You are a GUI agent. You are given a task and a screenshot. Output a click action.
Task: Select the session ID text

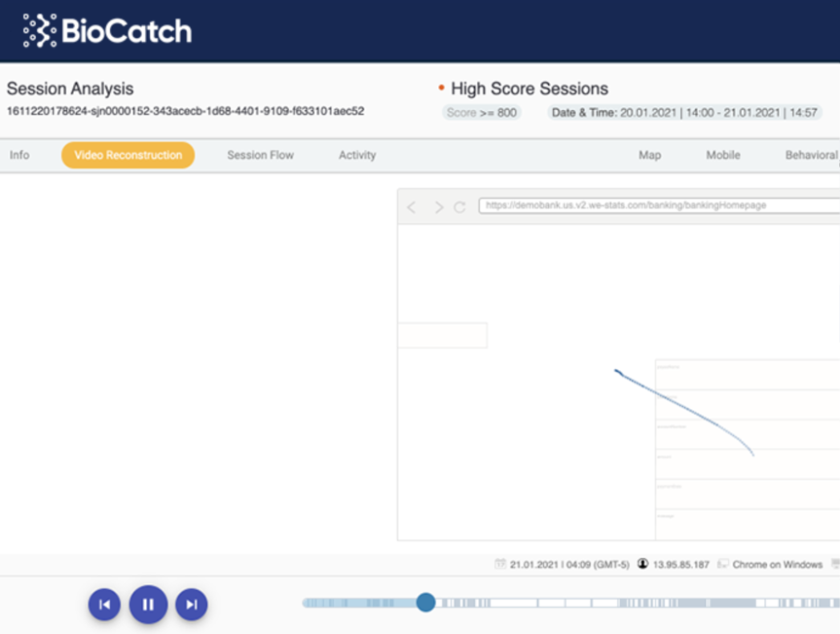pyautogui.click(x=185, y=111)
